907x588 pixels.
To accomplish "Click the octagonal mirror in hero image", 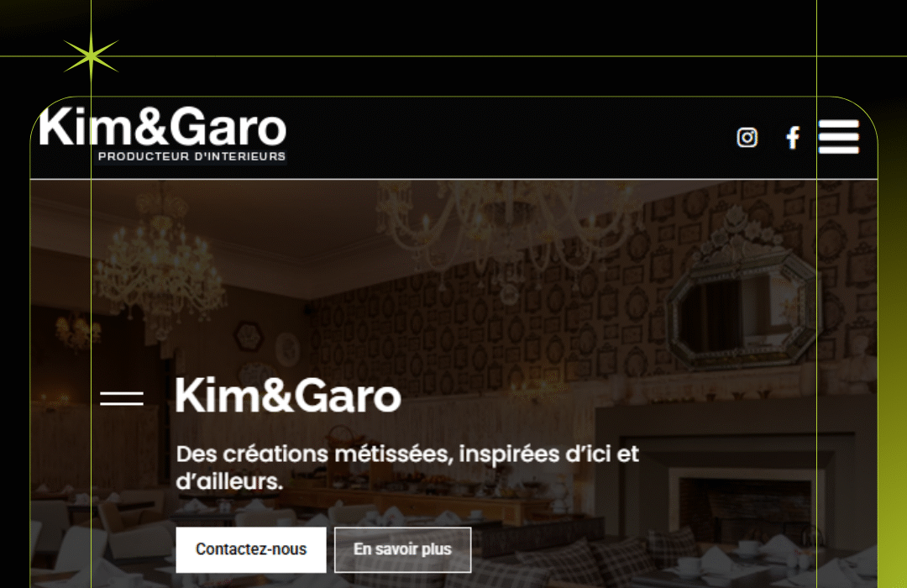I will tap(743, 305).
